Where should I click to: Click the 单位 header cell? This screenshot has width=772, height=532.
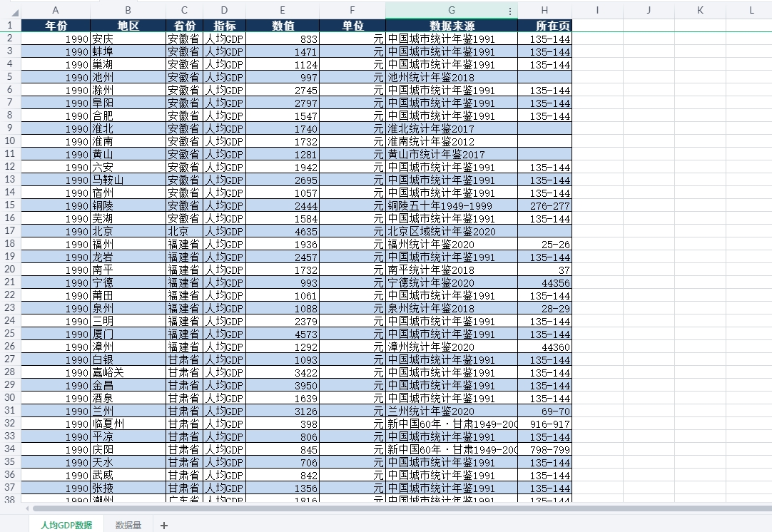pyautogui.click(x=352, y=26)
